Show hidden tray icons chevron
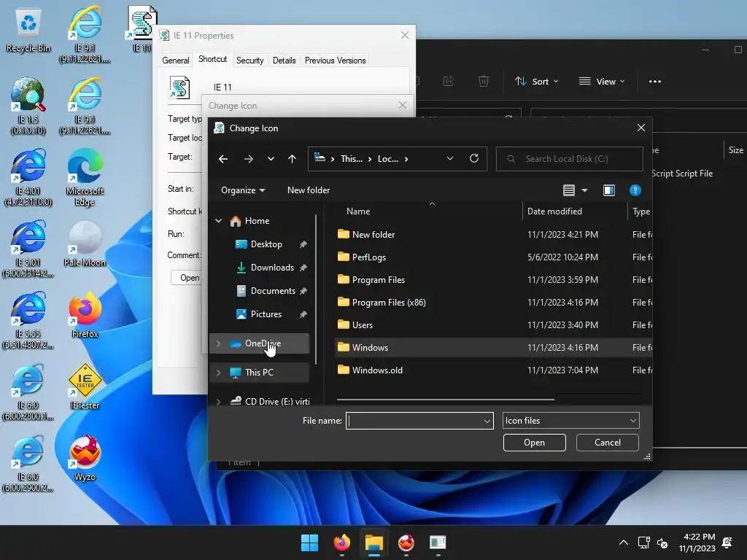The width and height of the screenshot is (747, 560). coord(623,542)
